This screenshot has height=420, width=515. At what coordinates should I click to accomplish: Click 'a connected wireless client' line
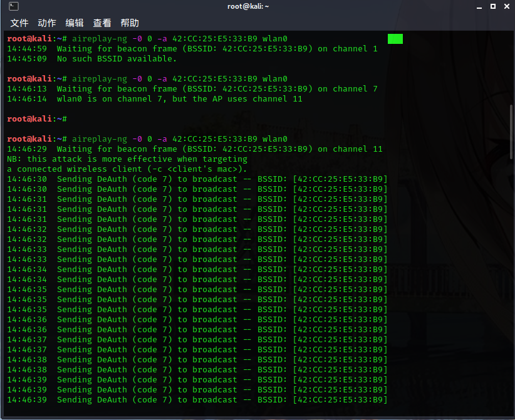(127, 169)
